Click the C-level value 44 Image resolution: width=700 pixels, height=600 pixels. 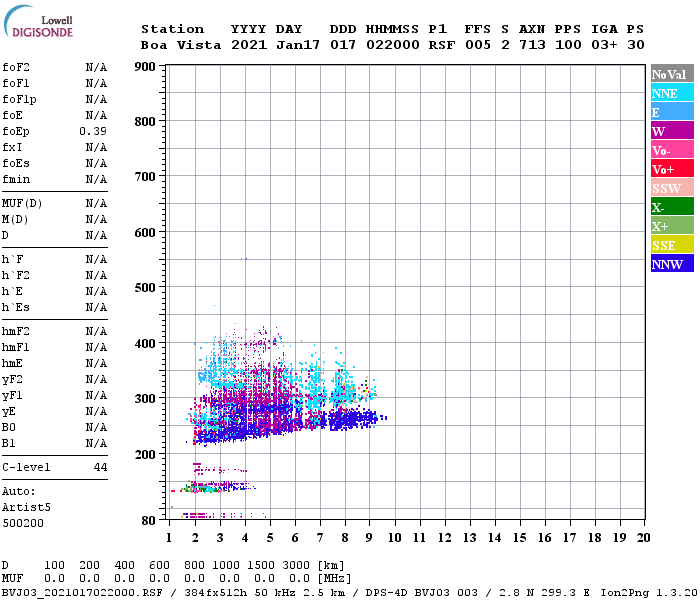[x=100, y=467]
